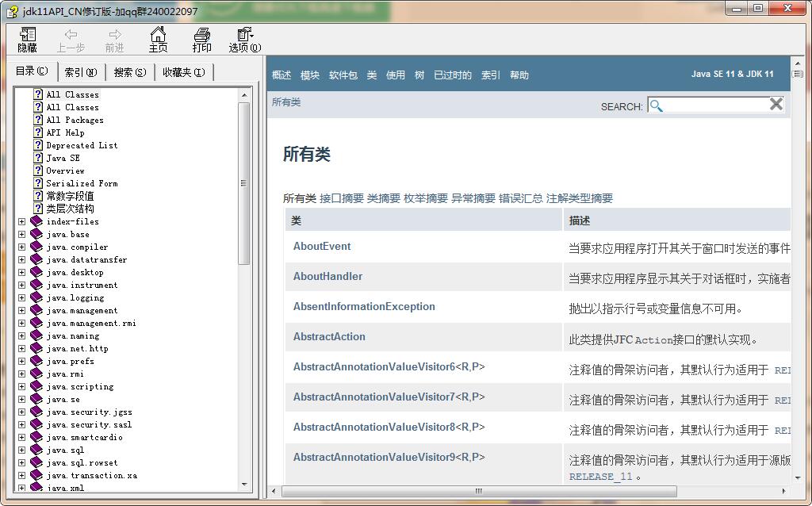This screenshot has height=506, width=812.
Task: Open 帮助 in the navigation bar
Action: pos(519,75)
